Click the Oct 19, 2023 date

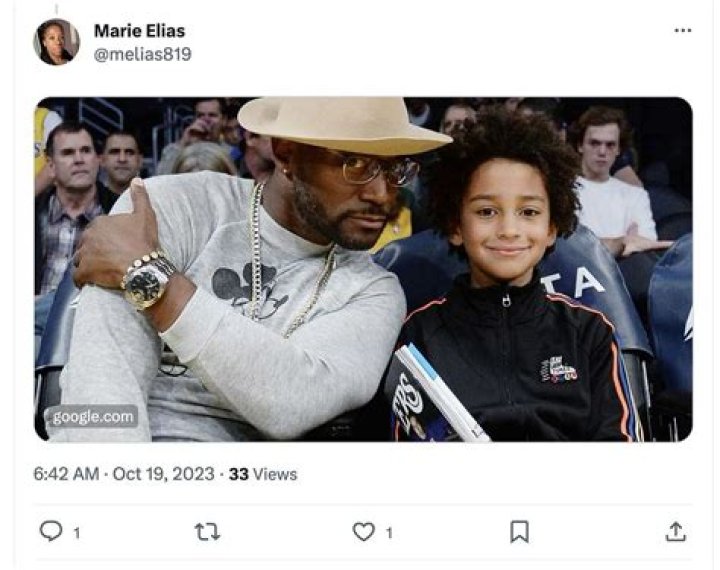(x=164, y=473)
